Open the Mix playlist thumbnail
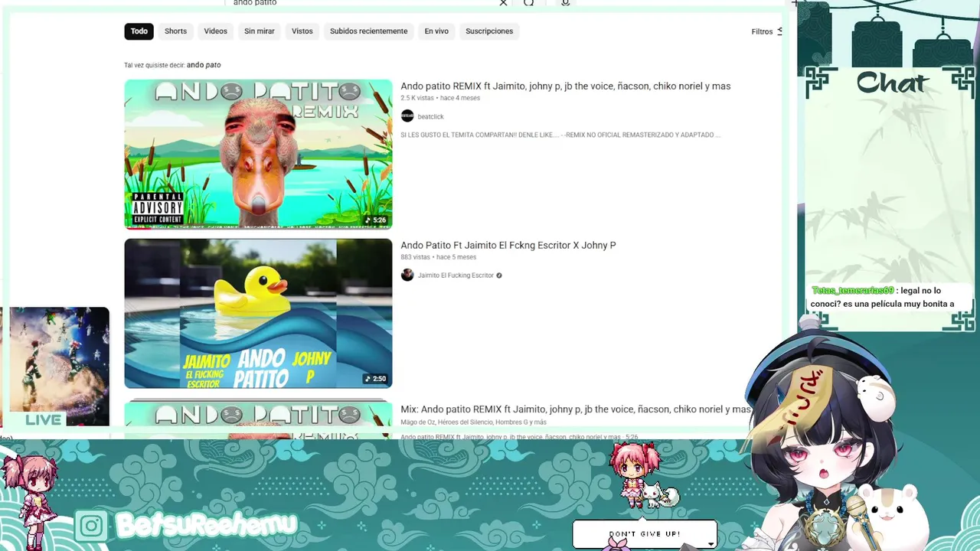This screenshot has height=551, width=980. (258, 419)
